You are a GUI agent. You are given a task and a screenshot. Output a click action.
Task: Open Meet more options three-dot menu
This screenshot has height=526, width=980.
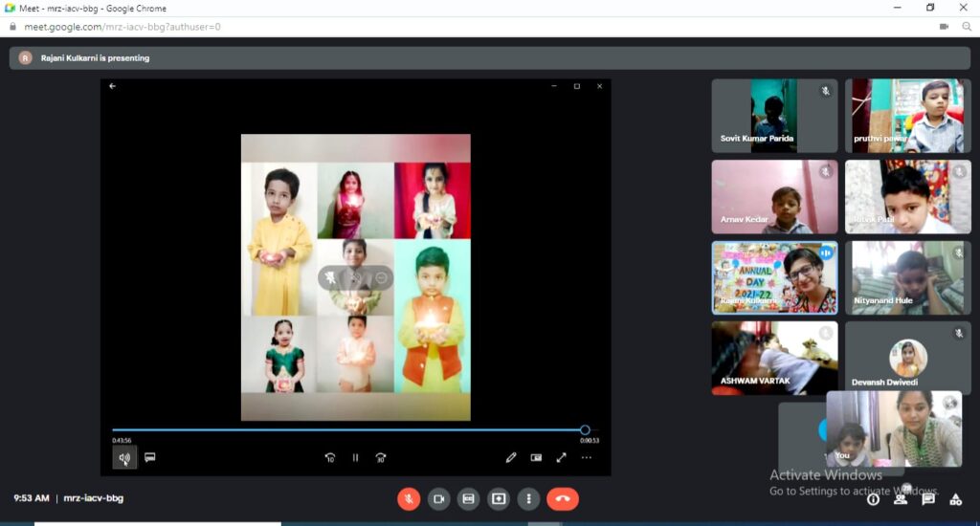pos(528,498)
